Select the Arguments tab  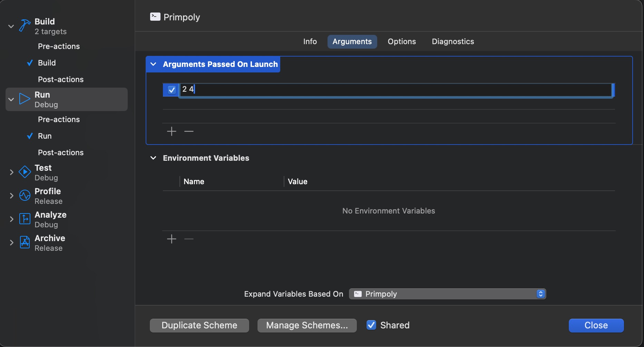coord(352,41)
